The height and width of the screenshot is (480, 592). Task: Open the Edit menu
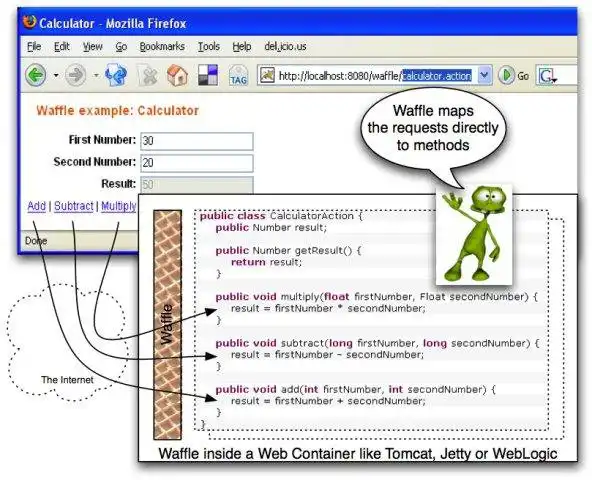pyautogui.click(x=62, y=46)
